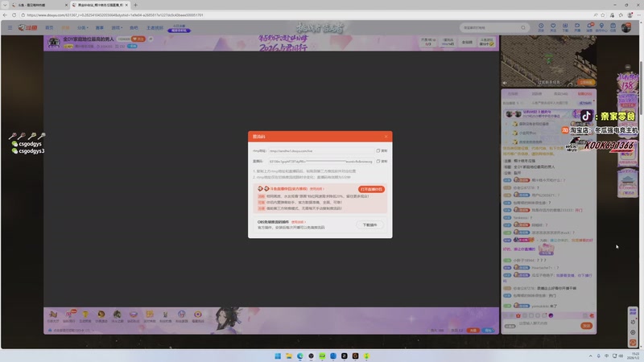Click the orange 关注 follow button beside stream title
Viewport: 644px width, 362px height.
[138, 39]
